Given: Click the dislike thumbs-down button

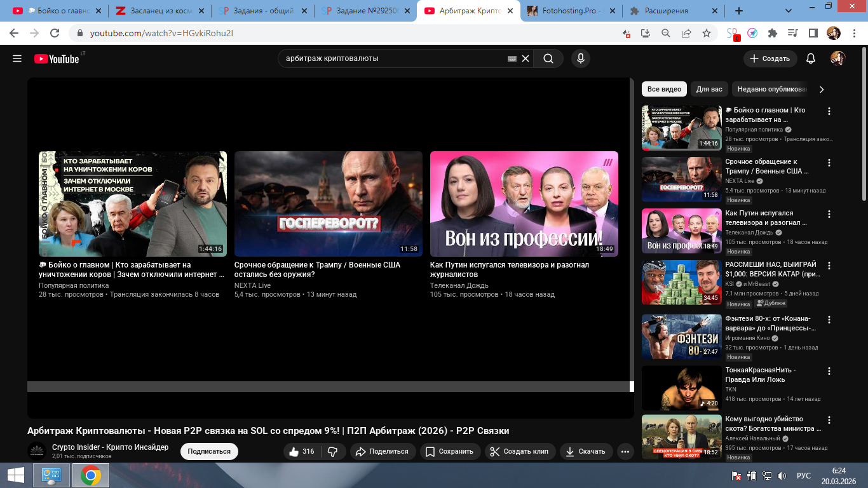Looking at the screenshot, I should [x=332, y=451].
